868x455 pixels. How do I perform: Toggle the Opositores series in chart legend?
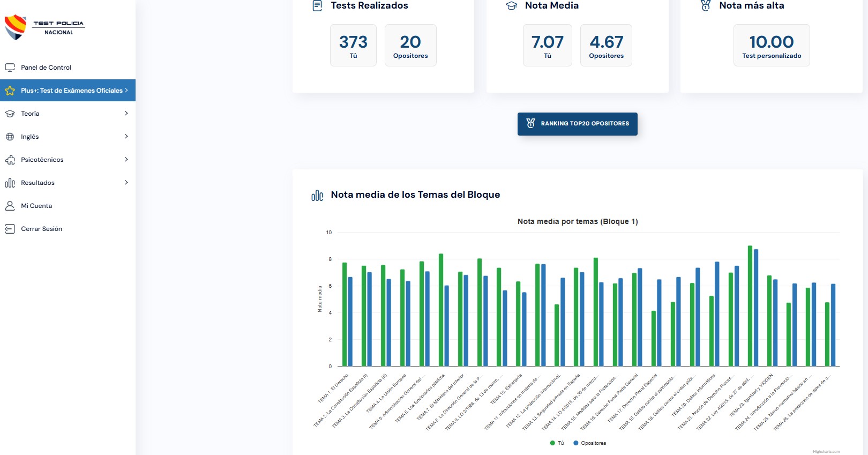[590, 443]
